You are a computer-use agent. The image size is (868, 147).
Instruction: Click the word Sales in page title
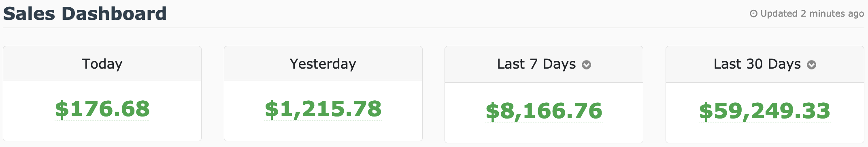[x=29, y=14]
